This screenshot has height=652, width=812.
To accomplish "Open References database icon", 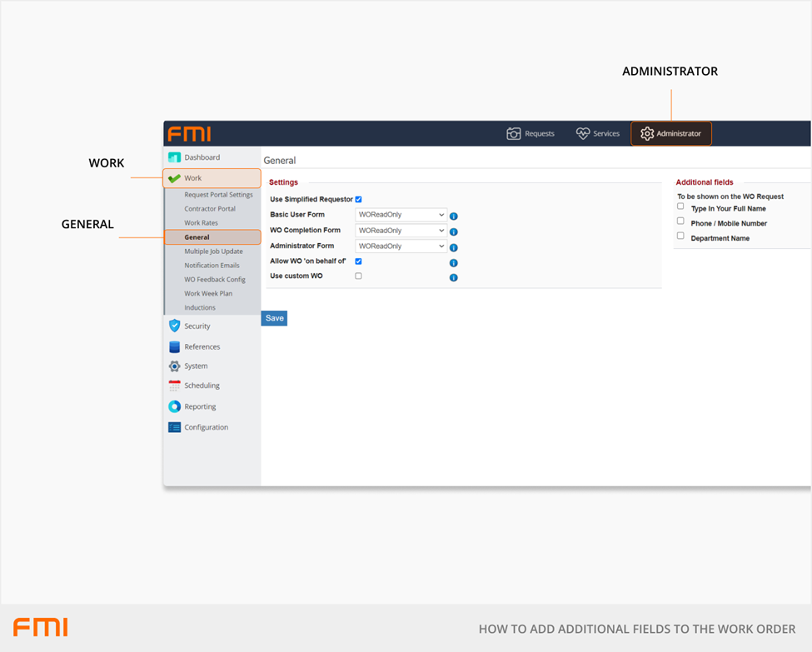I will tap(174, 347).
